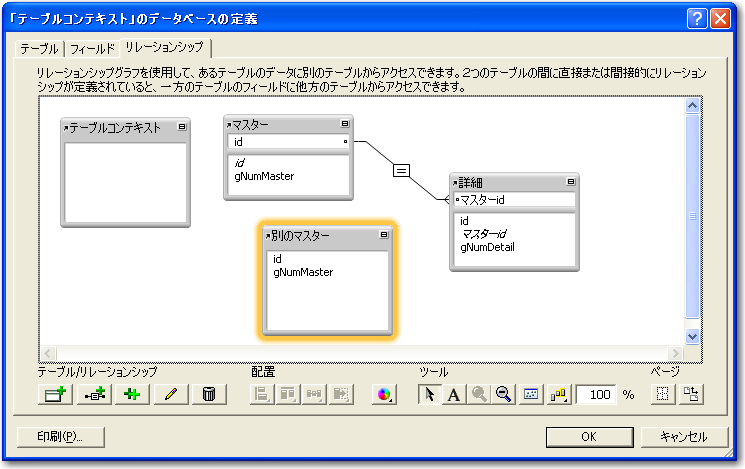Click the equals relationship operator box

click(x=401, y=171)
